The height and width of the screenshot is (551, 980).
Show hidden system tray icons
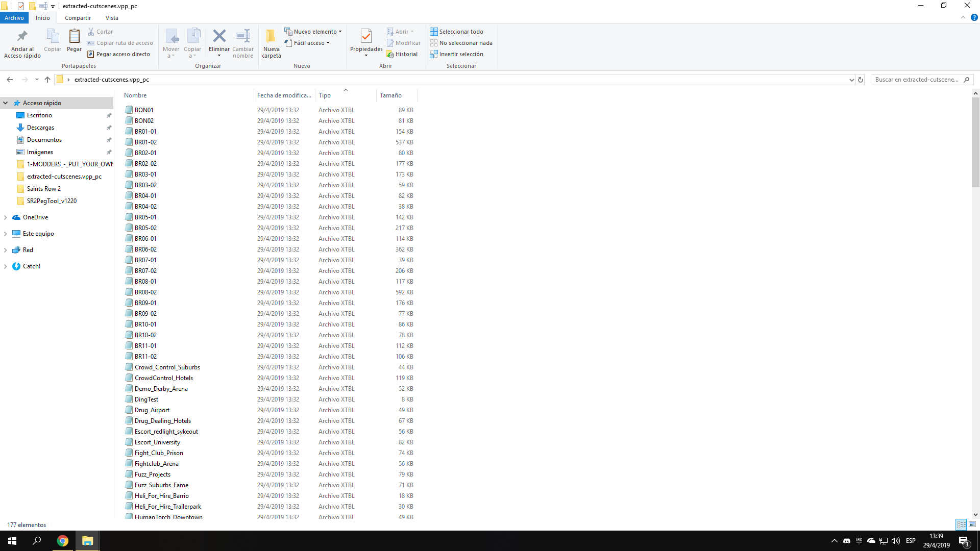[835, 541]
